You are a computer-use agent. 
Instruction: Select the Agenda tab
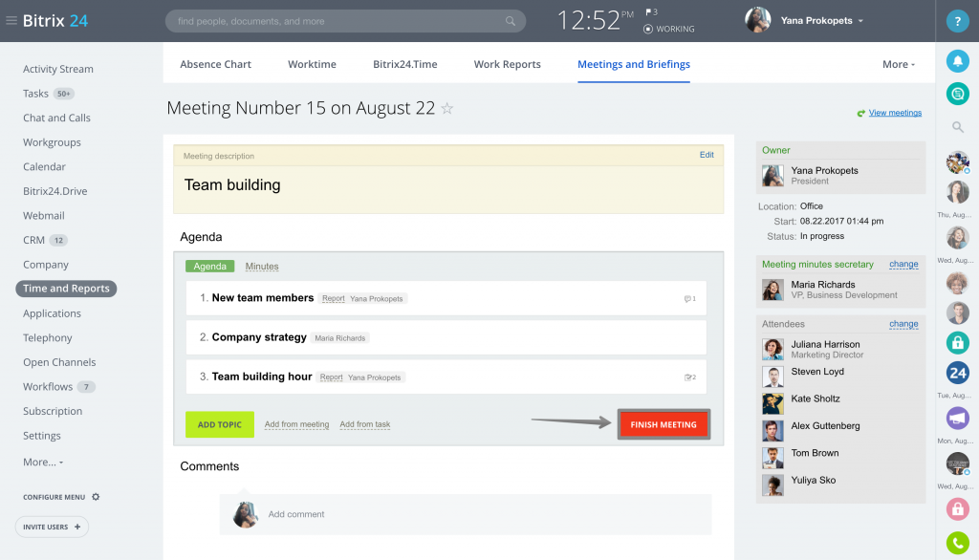(209, 266)
